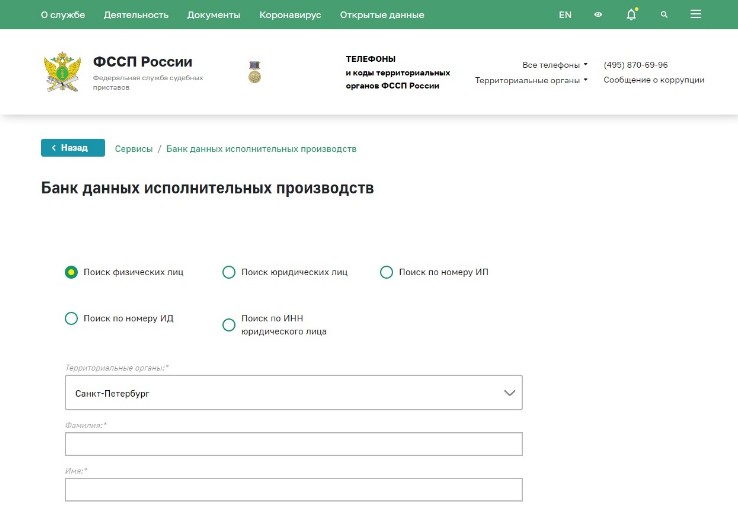Screen dimensions: 738x508
Task: Expand "Все телефоны" dropdown
Action: pos(555,65)
